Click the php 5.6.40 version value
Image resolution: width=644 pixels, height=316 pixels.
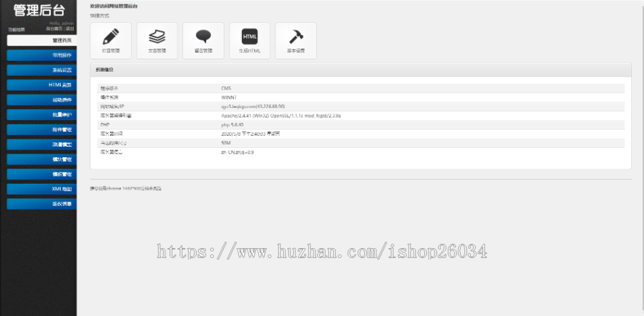232,125
